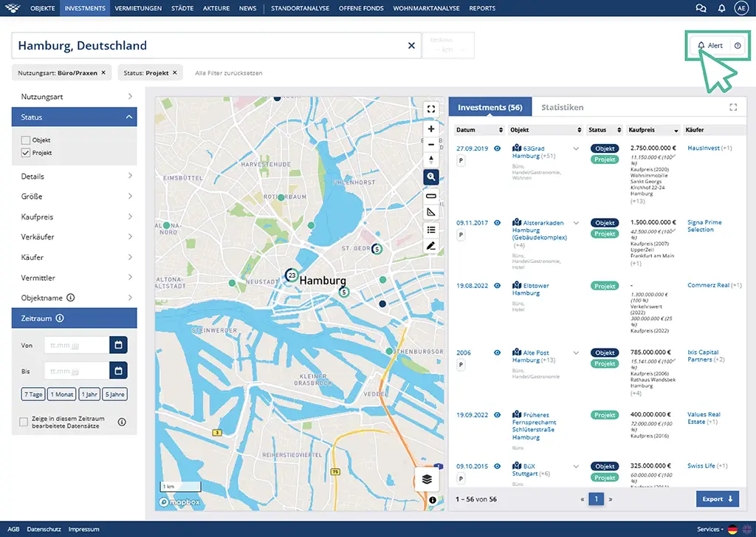Reset all filters via Alle Filter zurücksetzen
Image resolution: width=756 pixels, height=537 pixels.
(x=229, y=73)
